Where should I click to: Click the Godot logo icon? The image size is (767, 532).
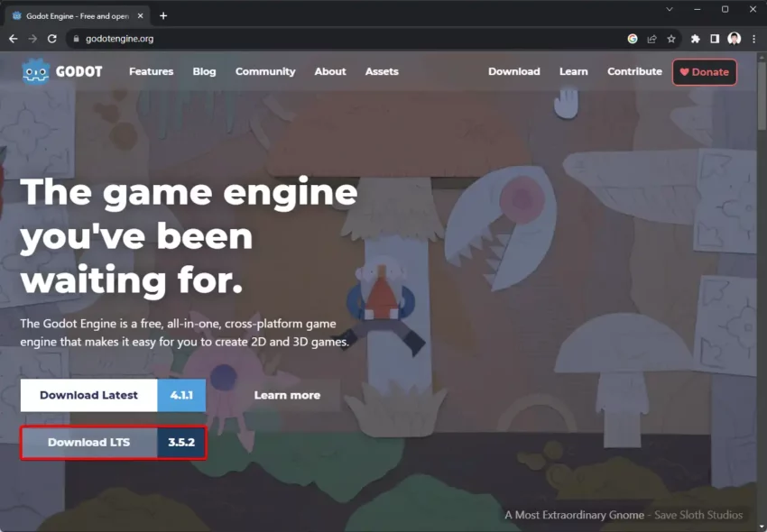click(36, 71)
